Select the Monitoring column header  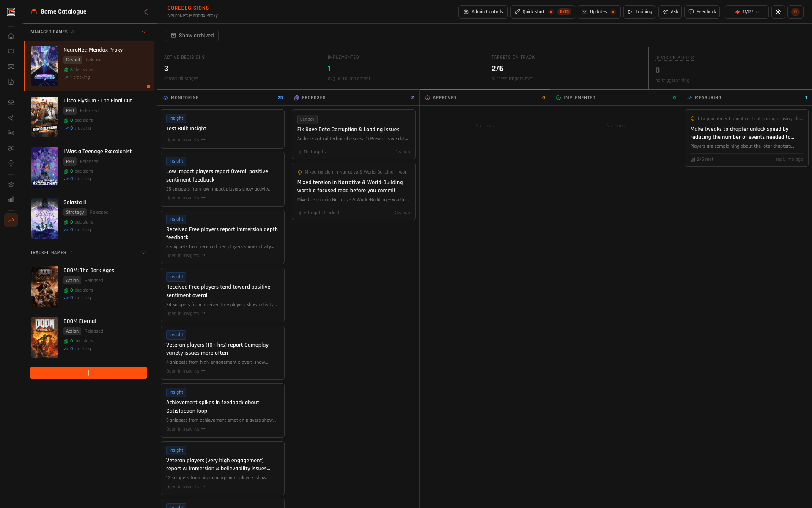(x=185, y=98)
